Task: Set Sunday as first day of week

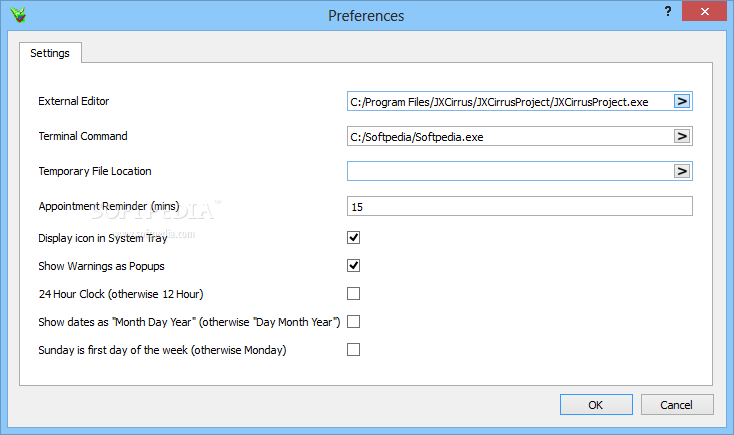Action: coord(353,350)
